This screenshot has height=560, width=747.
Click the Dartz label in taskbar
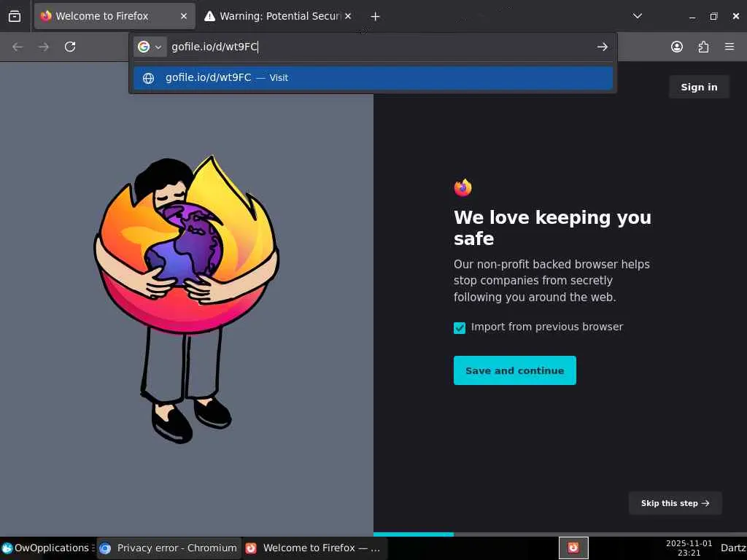pos(733,548)
